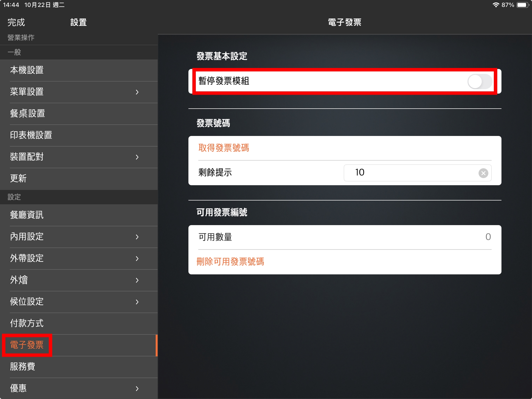Click the 發票基本設定 section heading
This screenshot has width=532, height=399.
(x=222, y=56)
